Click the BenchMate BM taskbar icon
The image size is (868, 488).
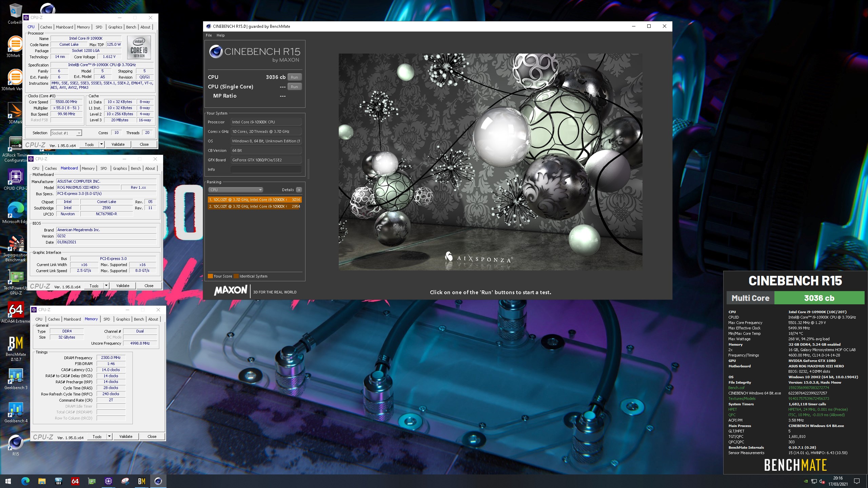(141, 481)
